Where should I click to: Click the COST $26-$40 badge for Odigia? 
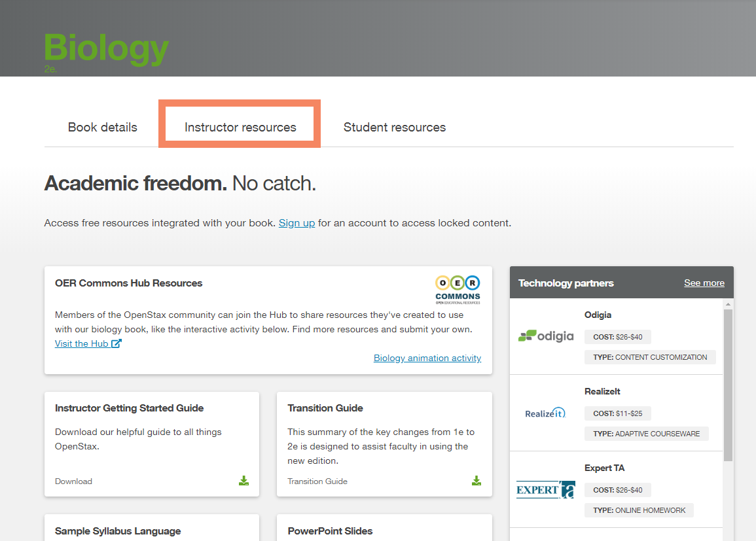point(617,336)
